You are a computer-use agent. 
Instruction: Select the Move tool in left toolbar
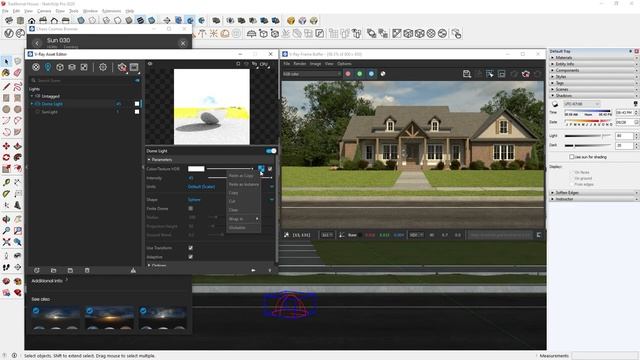(x=6, y=146)
